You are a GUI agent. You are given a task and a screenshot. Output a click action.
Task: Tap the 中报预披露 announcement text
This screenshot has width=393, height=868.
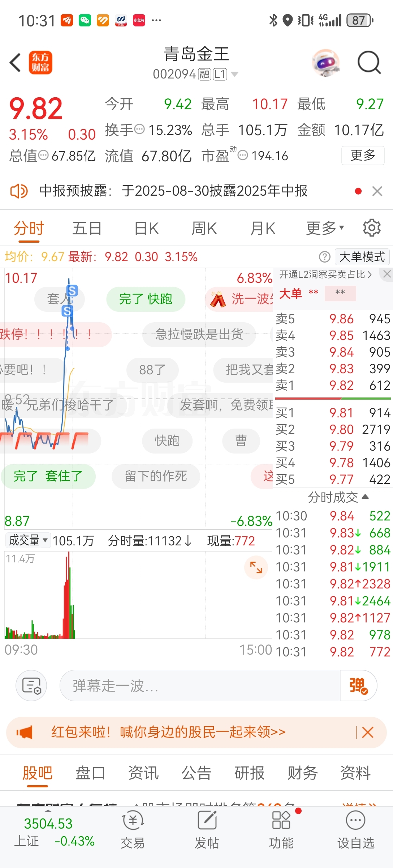coord(173,191)
